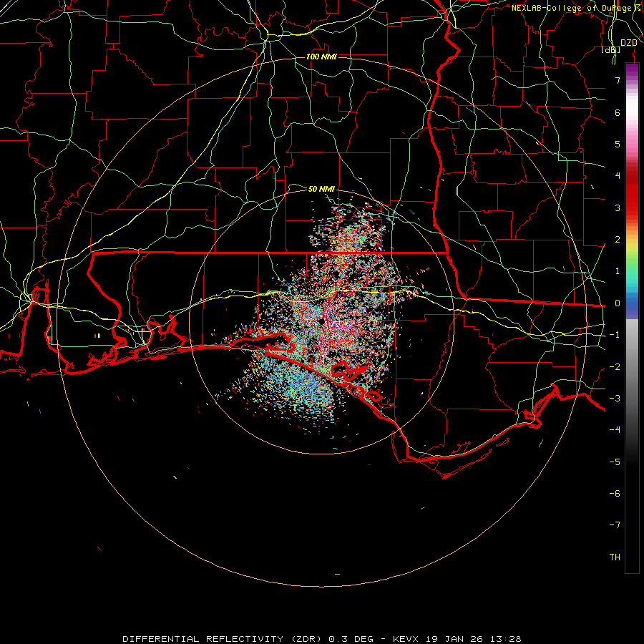Click the TH threshold label on the scale
The width and height of the screenshot is (644, 644).
point(615,557)
